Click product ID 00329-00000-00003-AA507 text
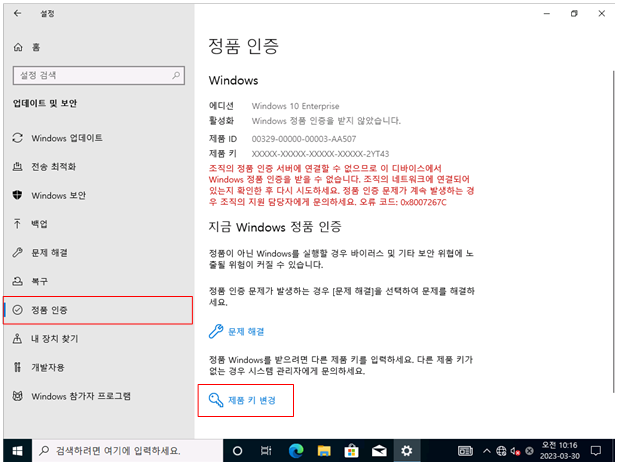 [304, 139]
